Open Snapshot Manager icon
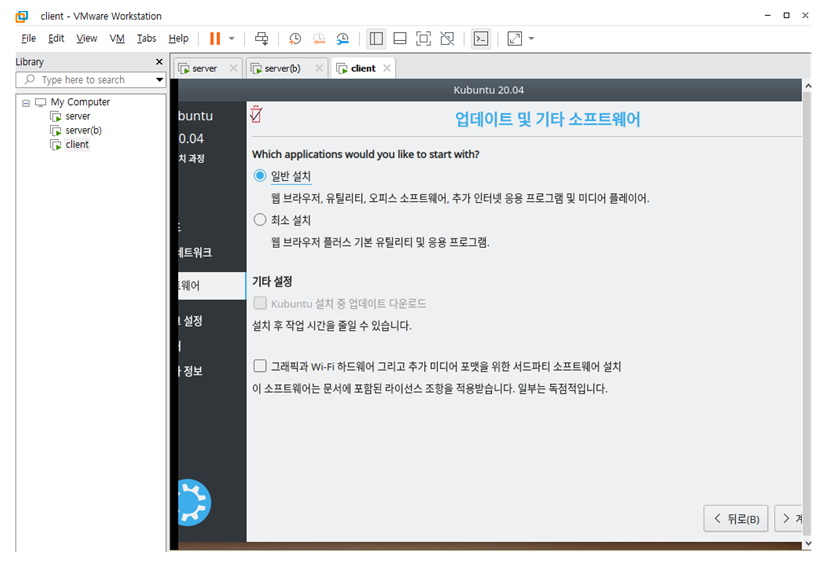Viewport: 830px width, 561px height. pyautogui.click(x=342, y=39)
